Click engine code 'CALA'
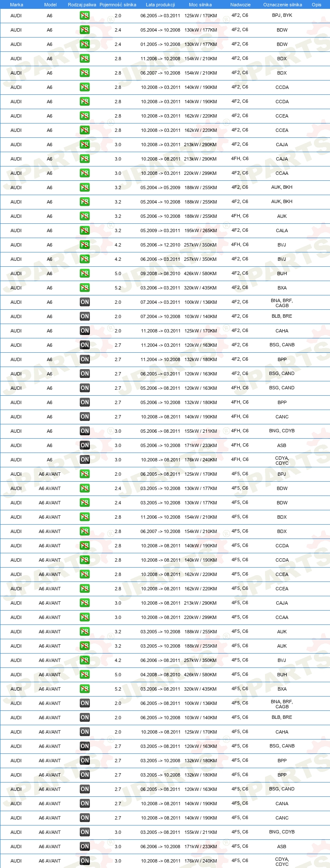The height and width of the screenshot is (868, 330). coord(282,230)
